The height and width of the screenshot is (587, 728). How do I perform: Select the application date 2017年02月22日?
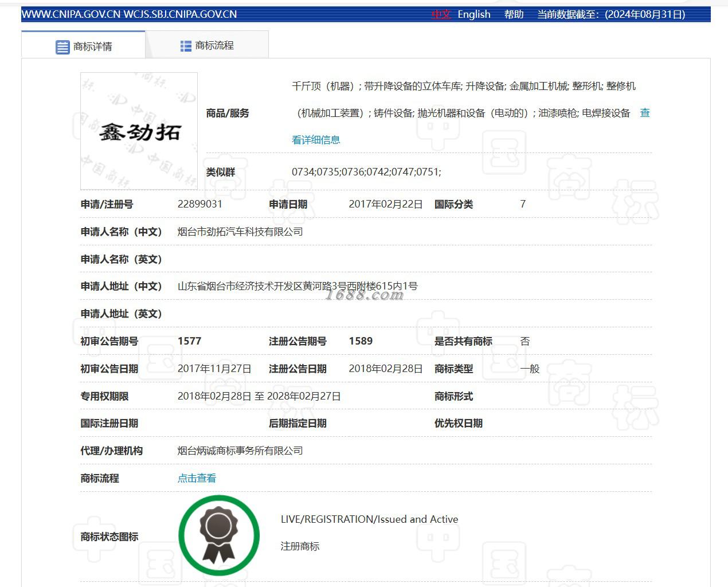pos(386,204)
